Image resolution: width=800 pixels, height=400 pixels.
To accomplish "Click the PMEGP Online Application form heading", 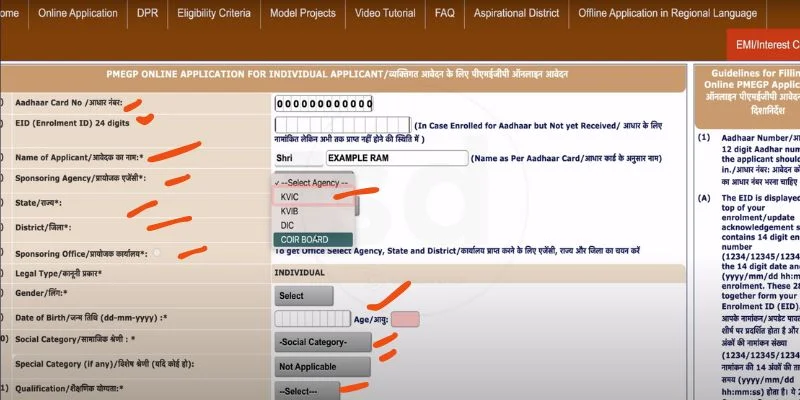I will [x=337, y=74].
